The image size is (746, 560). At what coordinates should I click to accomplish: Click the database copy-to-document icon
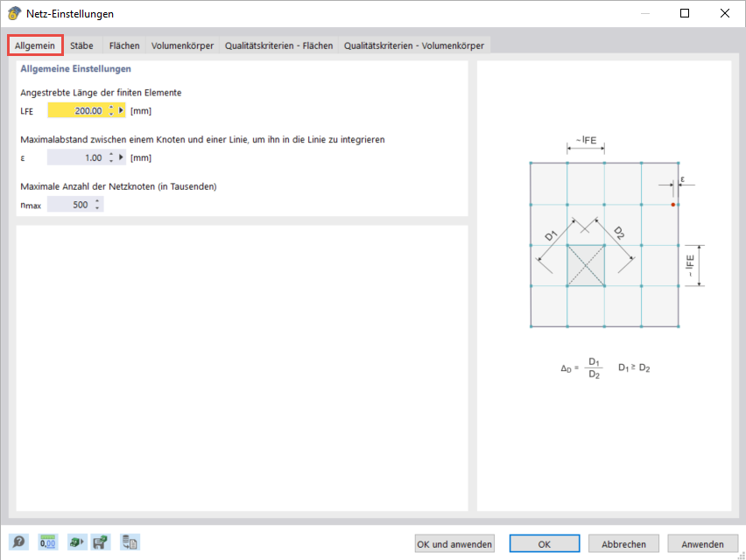[x=130, y=542]
